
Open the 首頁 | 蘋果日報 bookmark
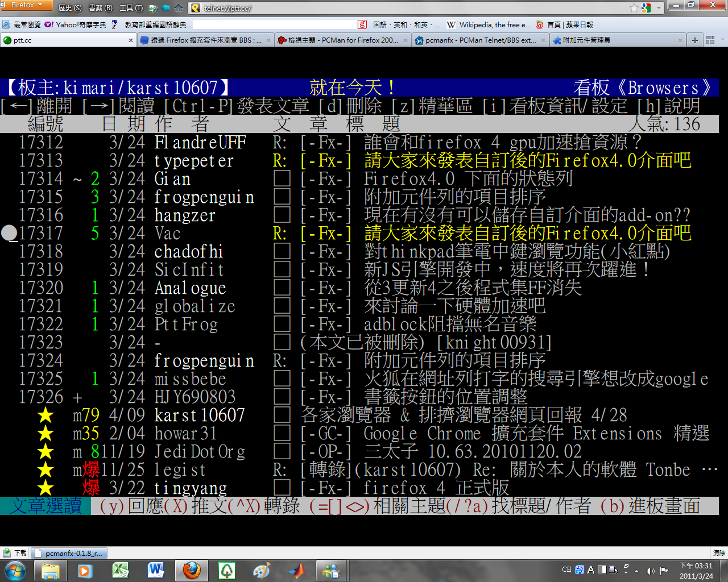click(x=565, y=24)
